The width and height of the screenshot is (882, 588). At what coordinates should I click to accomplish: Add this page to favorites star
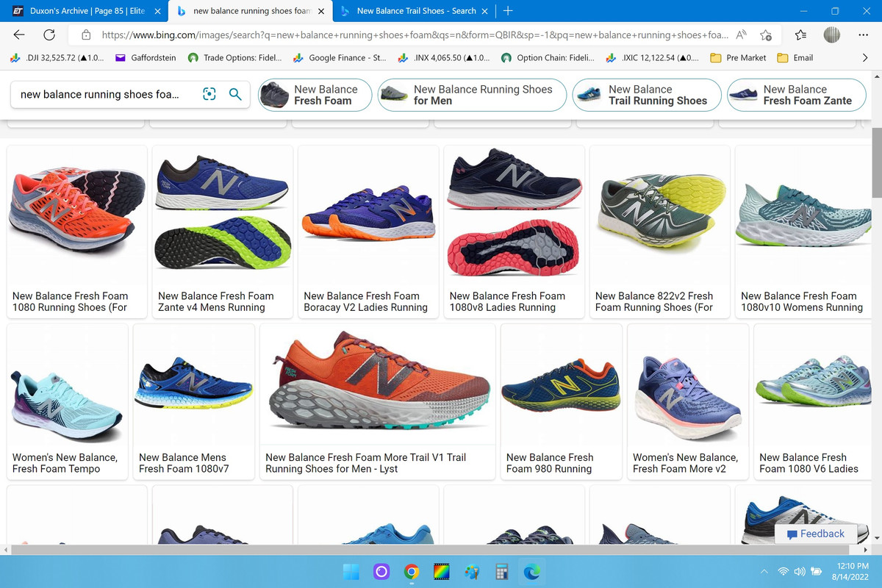766,35
